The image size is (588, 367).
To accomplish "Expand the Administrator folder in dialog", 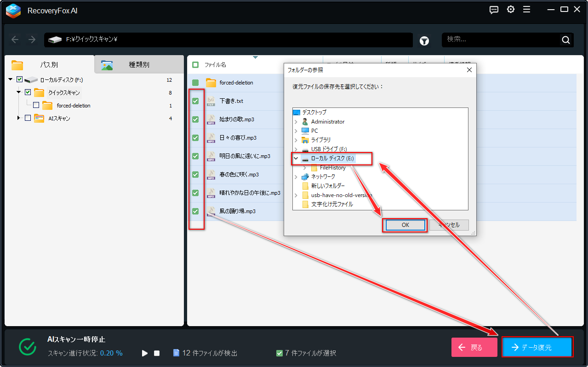I will [x=296, y=122].
